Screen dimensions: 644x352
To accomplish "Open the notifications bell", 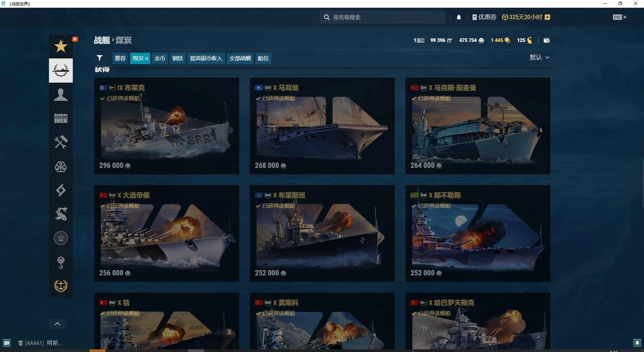I will coord(459,17).
